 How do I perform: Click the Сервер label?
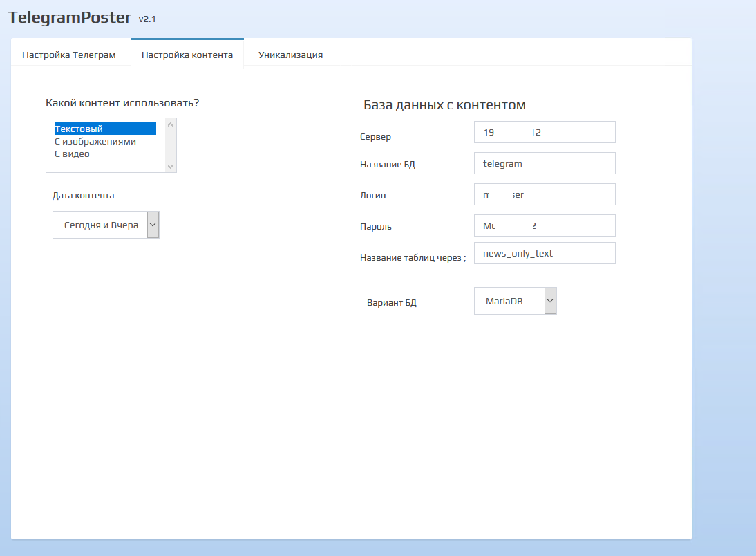point(376,137)
